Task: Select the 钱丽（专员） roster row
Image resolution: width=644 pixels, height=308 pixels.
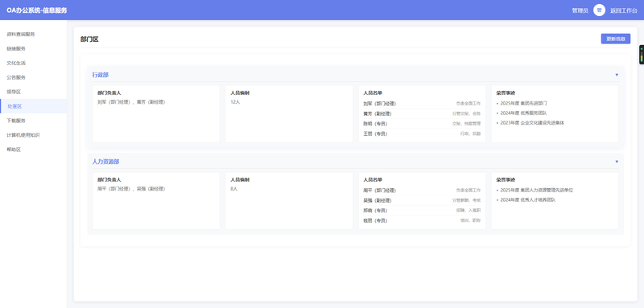Action: pyautogui.click(x=422, y=220)
